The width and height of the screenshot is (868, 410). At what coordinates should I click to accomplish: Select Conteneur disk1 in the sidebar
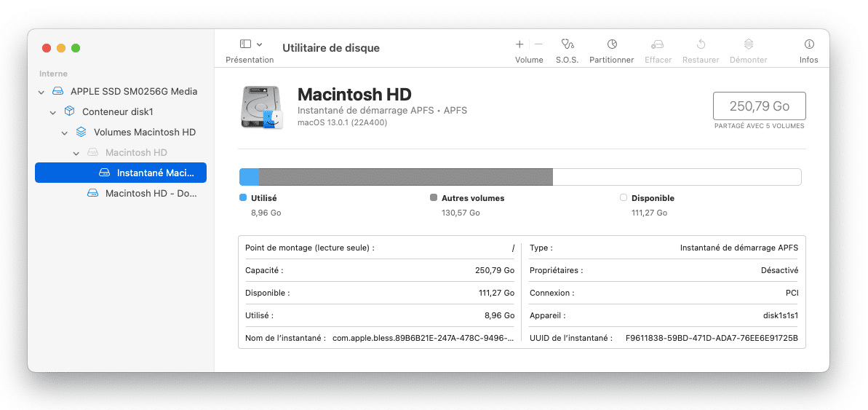click(117, 112)
